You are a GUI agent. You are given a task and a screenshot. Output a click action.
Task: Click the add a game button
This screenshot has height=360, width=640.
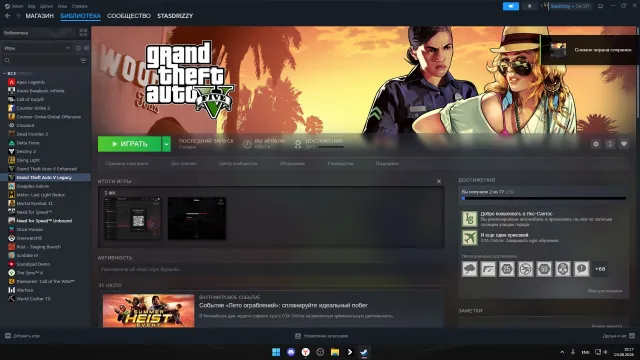(22, 336)
